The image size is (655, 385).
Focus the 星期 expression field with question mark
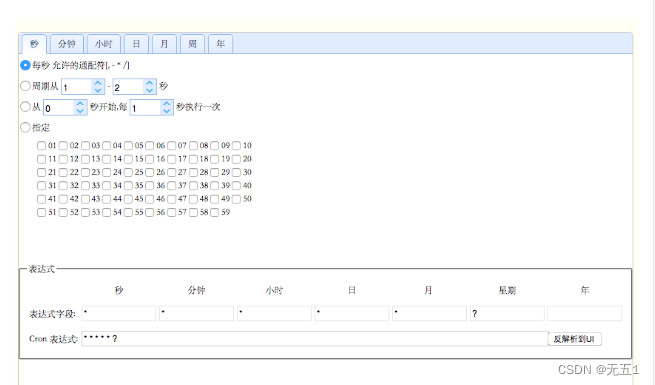[507, 313]
